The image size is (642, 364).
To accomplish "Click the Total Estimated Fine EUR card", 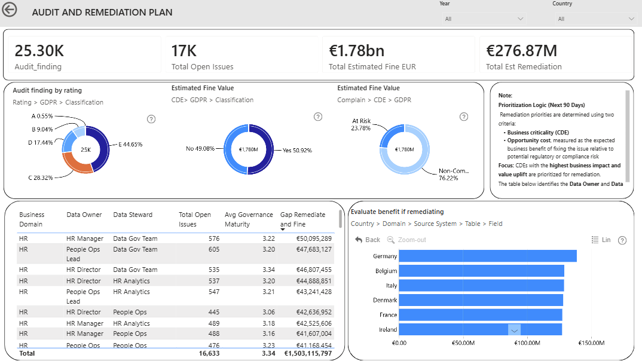I will pos(399,54).
